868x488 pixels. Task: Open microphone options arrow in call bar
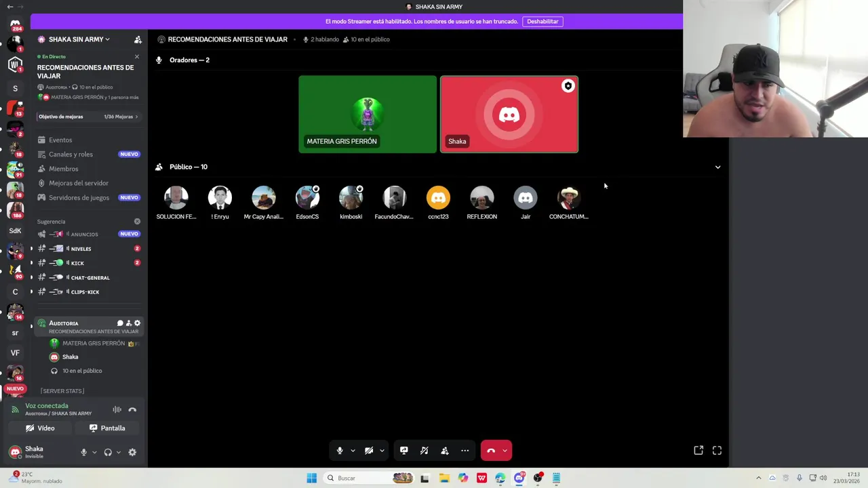point(353,451)
